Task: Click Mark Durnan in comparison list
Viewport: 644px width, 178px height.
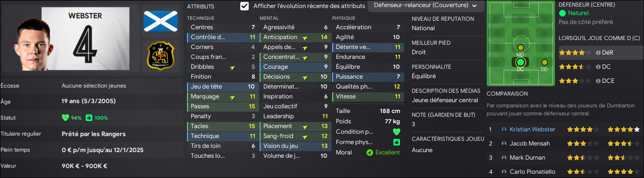Action: coord(527,157)
